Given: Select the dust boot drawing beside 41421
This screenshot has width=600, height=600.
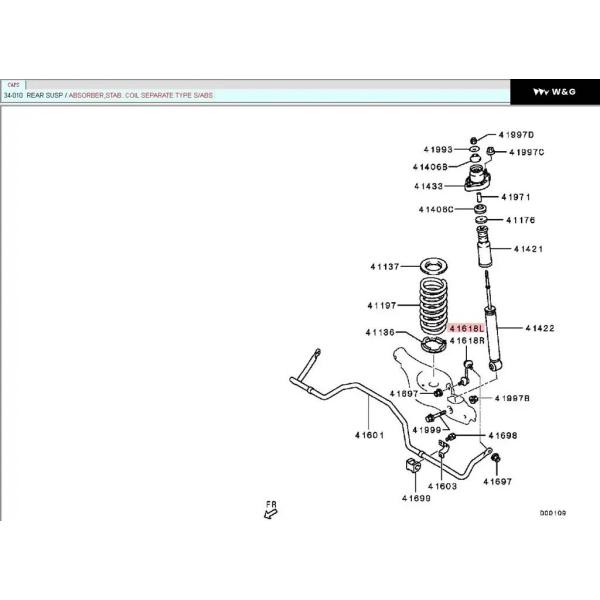Looking at the screenshot, I should click(x=480, y=247).
